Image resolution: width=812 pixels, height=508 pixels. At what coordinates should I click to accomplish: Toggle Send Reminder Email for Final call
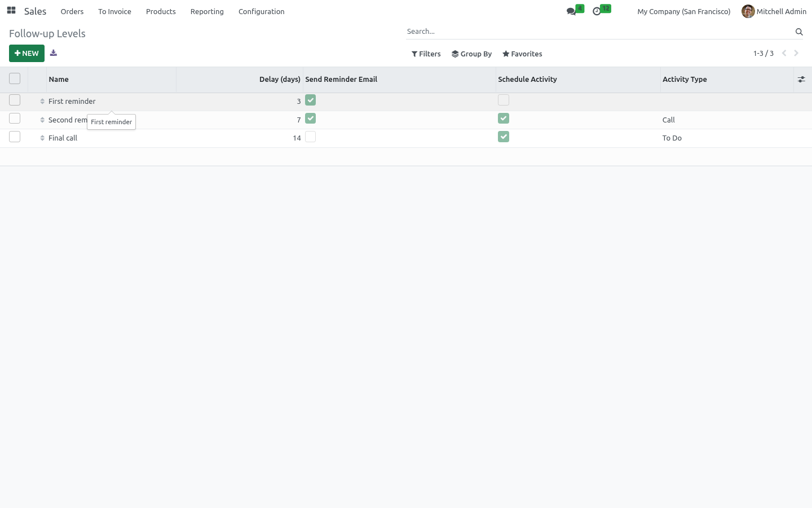pos(310,137)
